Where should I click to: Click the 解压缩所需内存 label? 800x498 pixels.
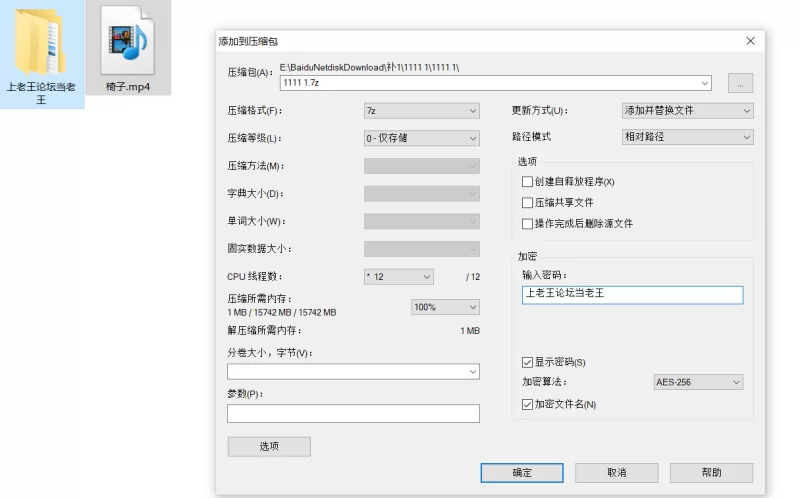pyautogui.click(x=264, y=331)
